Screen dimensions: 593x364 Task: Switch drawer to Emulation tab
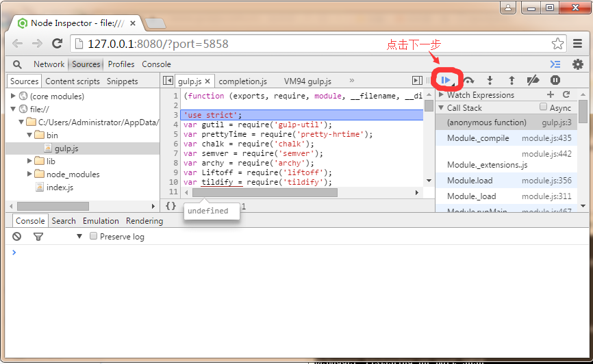tap(101, 221)
